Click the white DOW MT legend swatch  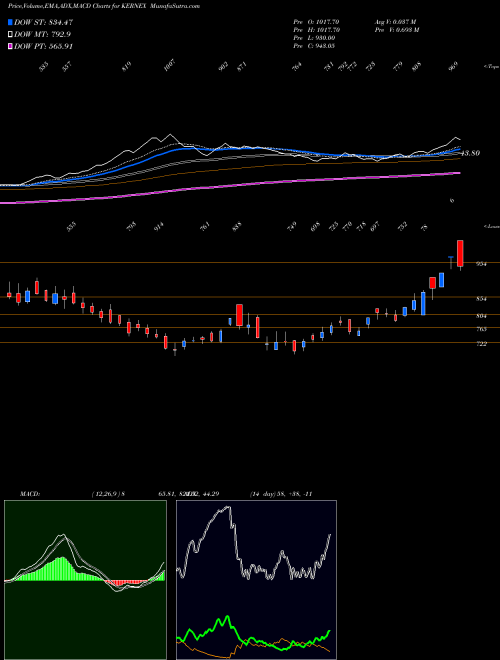10,35
